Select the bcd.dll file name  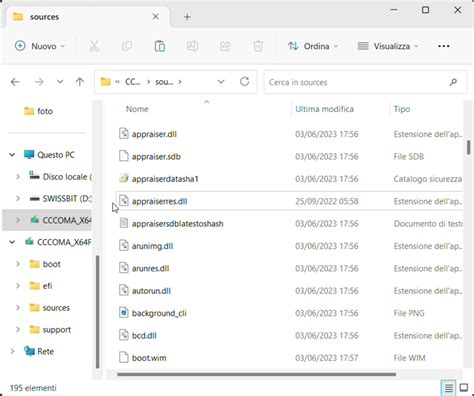coord(144,335)
